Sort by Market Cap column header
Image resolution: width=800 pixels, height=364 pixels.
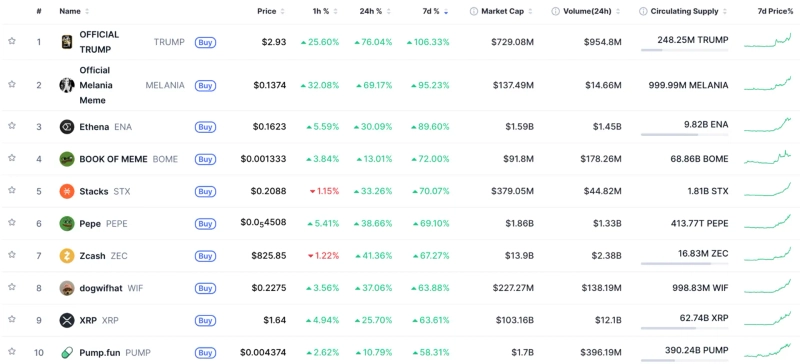click(507, 11)
